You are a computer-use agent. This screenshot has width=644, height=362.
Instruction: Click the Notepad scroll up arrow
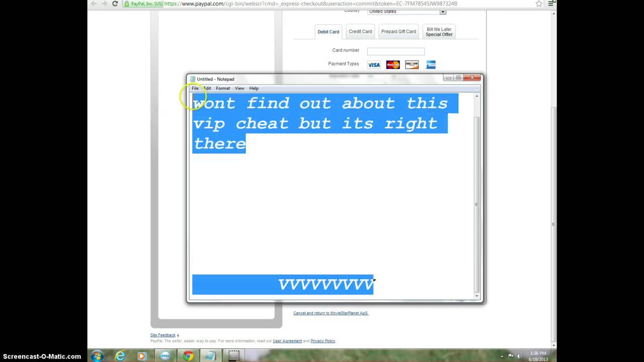[477, 97]
